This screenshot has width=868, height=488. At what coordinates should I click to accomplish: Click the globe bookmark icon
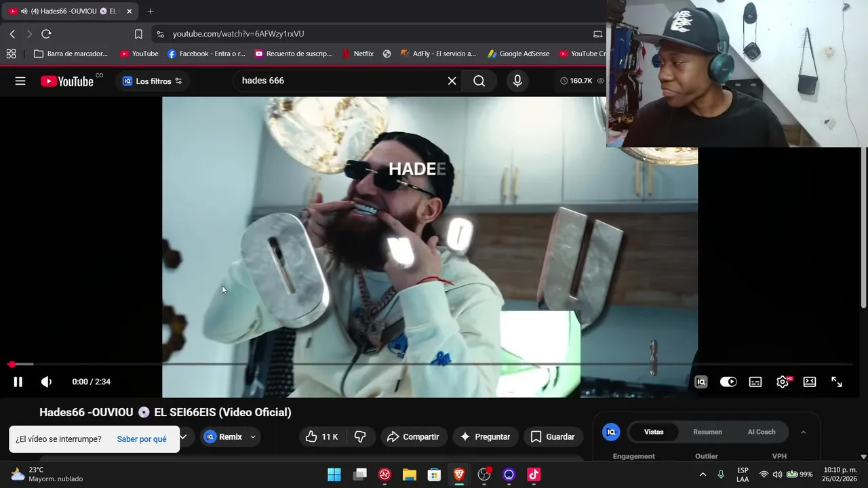[387, 54]
